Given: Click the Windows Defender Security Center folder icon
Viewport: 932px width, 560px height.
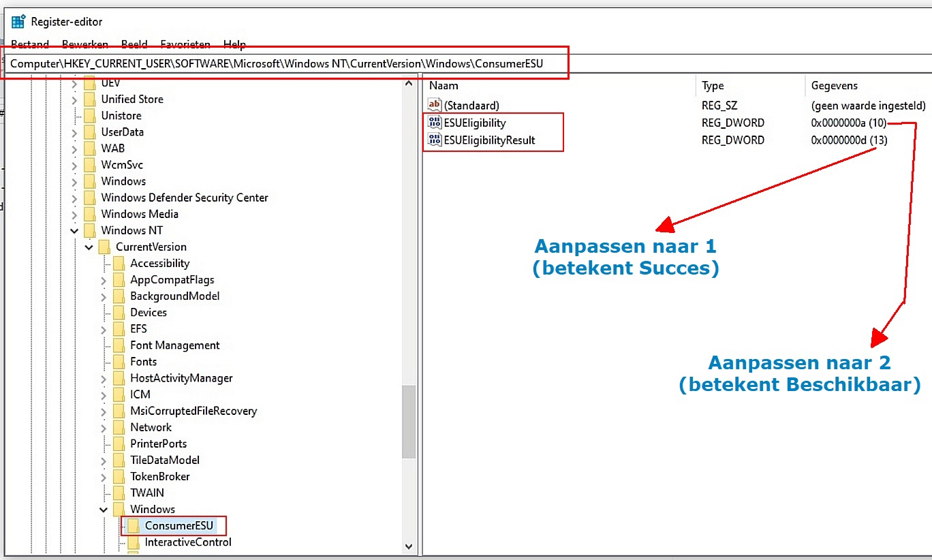Looking at the screenshot, I should [x=90, y=198].
